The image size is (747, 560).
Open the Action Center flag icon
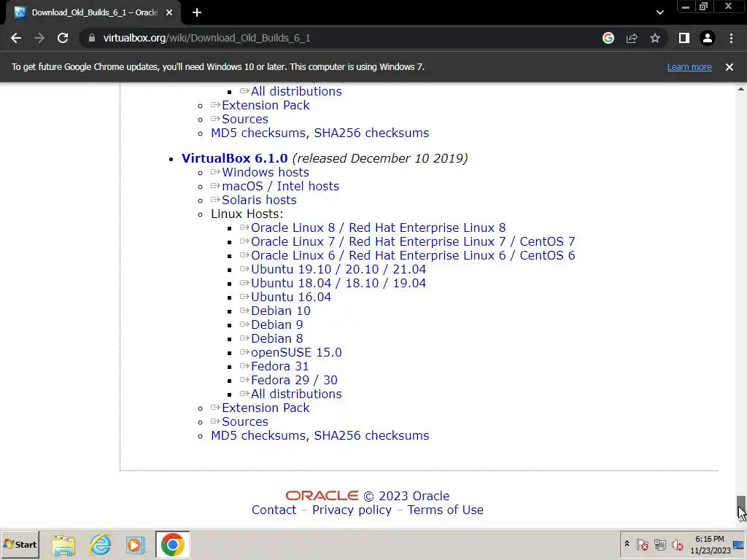(643, 544)
